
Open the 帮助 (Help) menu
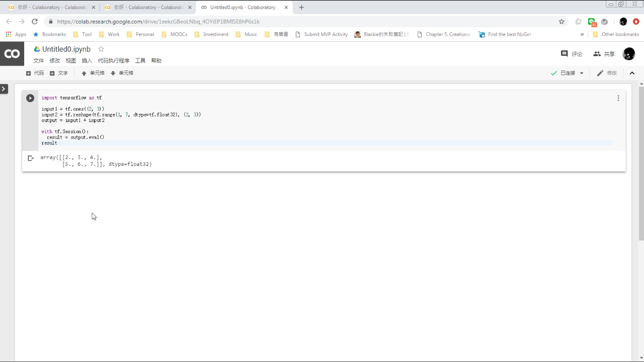[x=157, y=61]
